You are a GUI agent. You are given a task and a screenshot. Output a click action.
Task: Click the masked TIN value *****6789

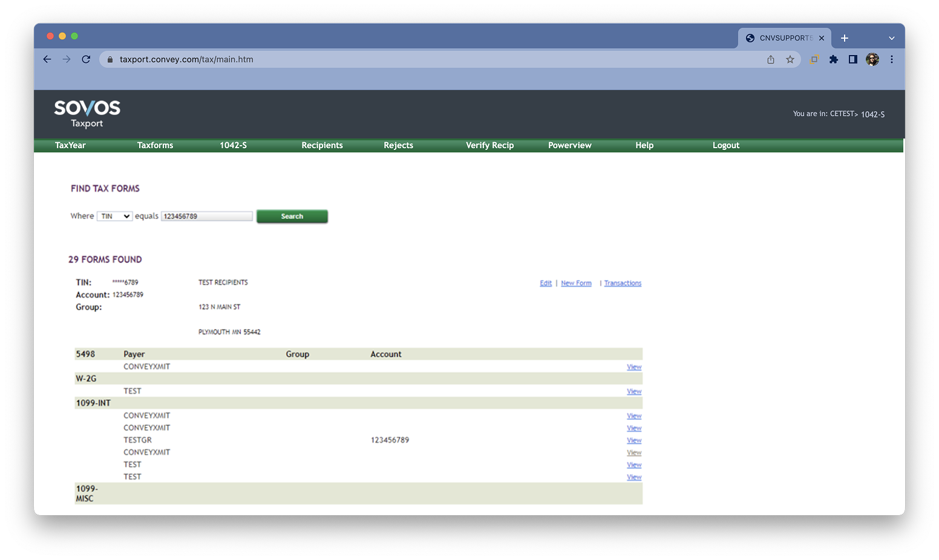point(125,282)
